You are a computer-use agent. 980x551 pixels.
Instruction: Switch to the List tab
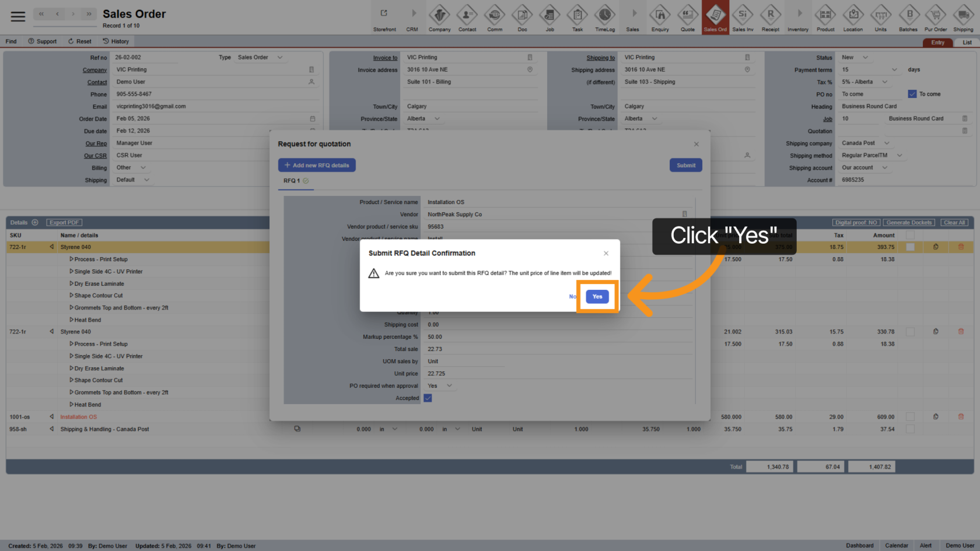[967, 43]
